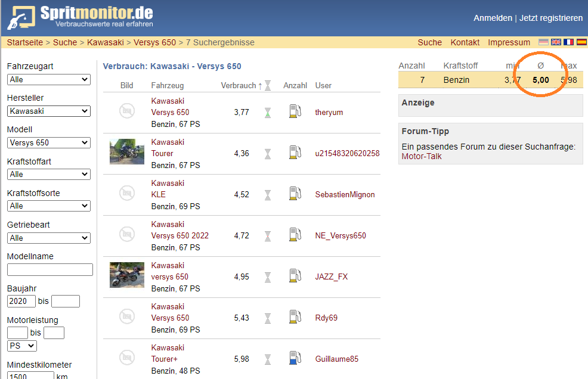Image resolution: width=588 pixels, height=379 pixels.
Task: Click fuel pump icon in JAZZ_FX row
Action: 296,276
